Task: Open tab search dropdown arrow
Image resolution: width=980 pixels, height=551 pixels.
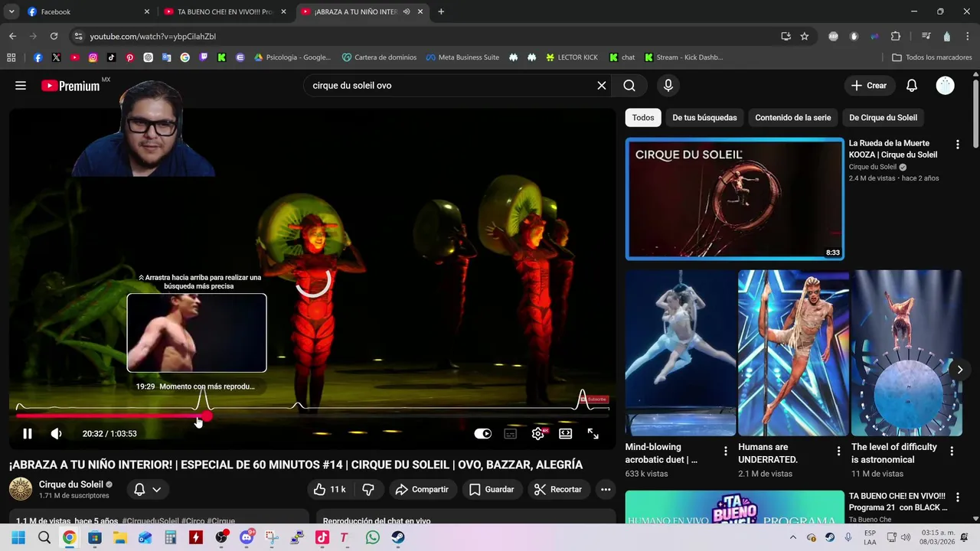Action: 11,11
